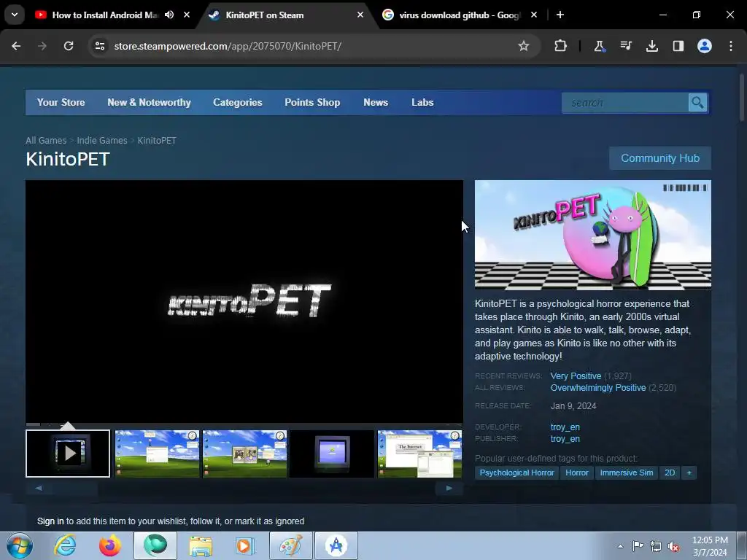747x560 pixels.
Task: Select the second screenshot thumbnail
Action: click(x=158, y=454)
